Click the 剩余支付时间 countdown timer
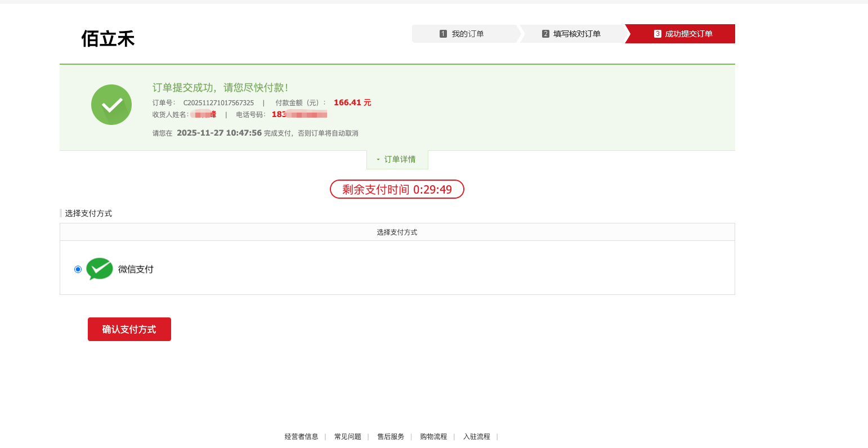Viewport: 868px width, 448px height. point(397,190)
